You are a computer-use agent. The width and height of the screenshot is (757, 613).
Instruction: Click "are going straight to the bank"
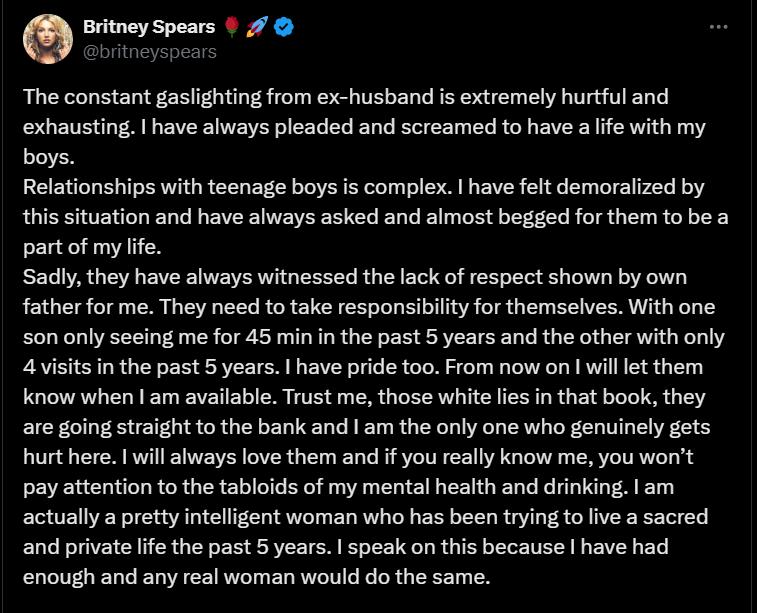(x=156, y=427)
